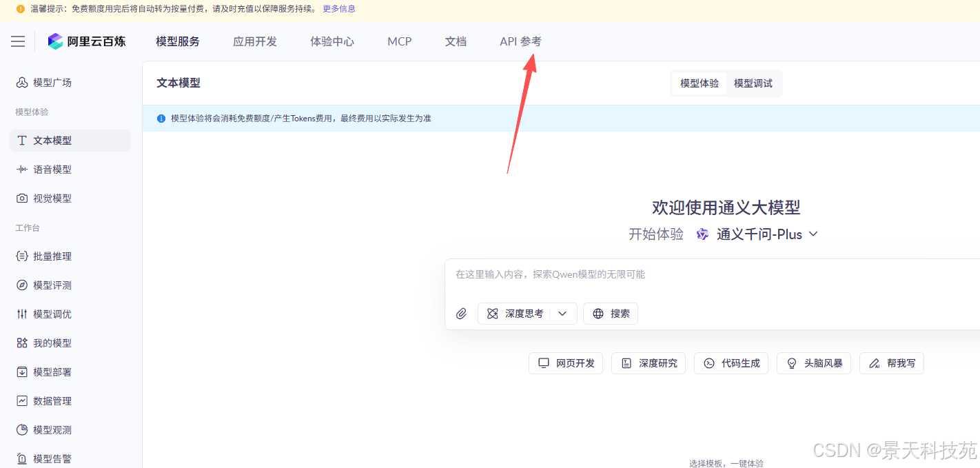Click the warning icon in top notice banner
The image size is (980, 468).
(x=20, y=9)
